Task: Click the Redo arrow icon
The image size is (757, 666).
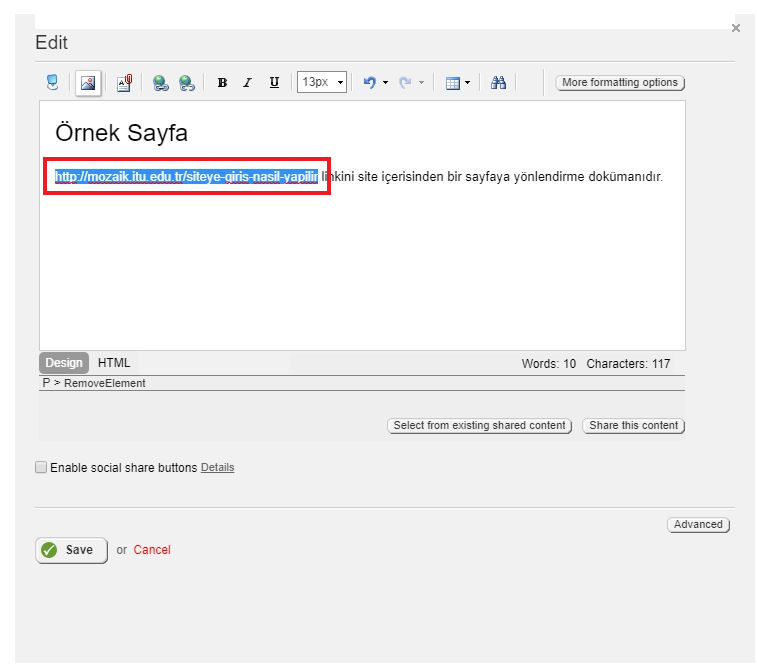Action: coord(406,83)
